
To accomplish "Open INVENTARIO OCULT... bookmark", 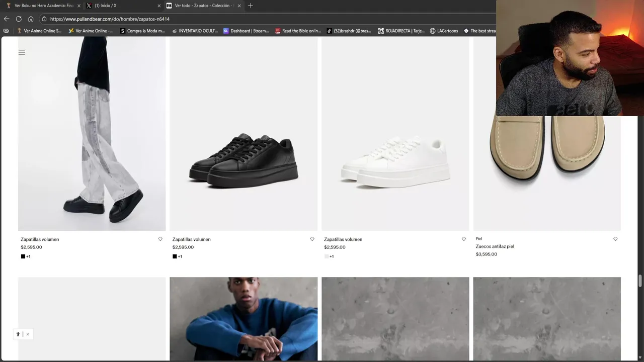I will click(195, 31).
